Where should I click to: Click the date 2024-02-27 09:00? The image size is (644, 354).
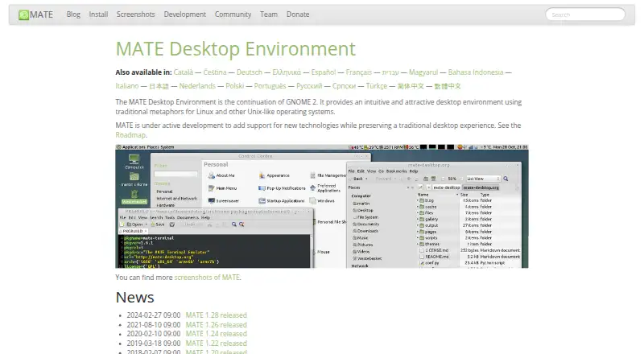(153, 315)
